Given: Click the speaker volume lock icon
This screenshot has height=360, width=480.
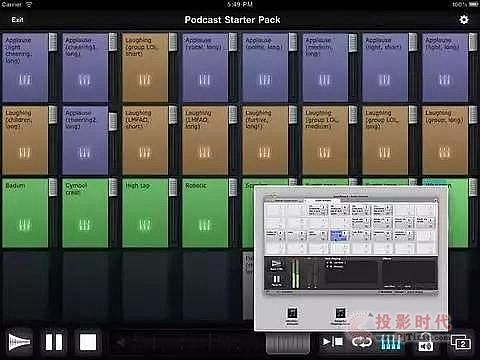Looking at the screenshot, I should click(426, 343).
